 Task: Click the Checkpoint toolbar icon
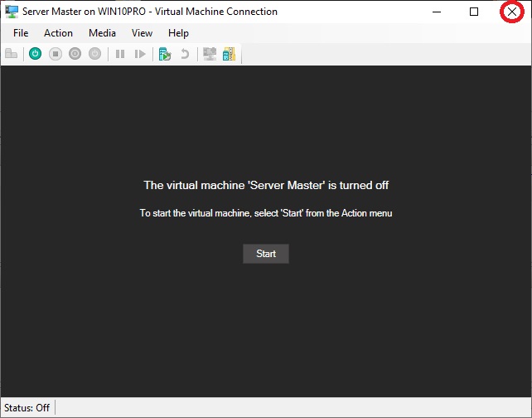[165, 54]
